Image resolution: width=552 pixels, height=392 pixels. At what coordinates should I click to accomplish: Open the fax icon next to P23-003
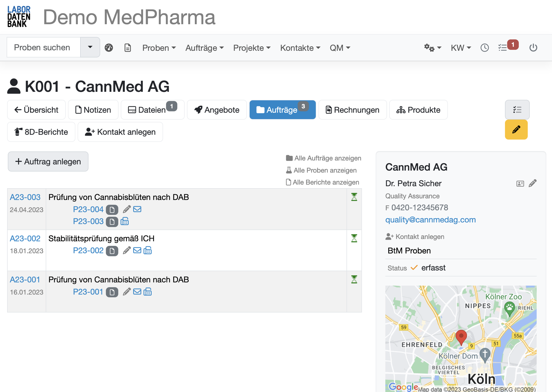(x=125, y=221)
